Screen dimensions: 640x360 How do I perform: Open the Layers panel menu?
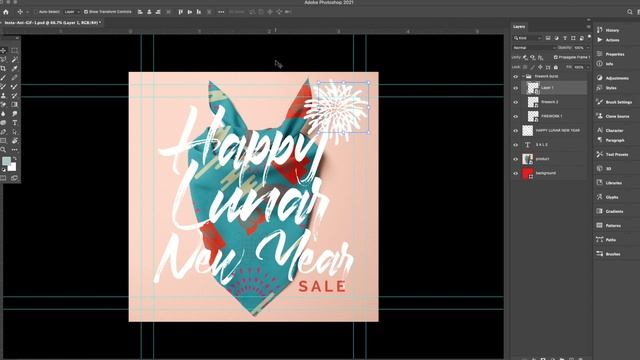588,27
